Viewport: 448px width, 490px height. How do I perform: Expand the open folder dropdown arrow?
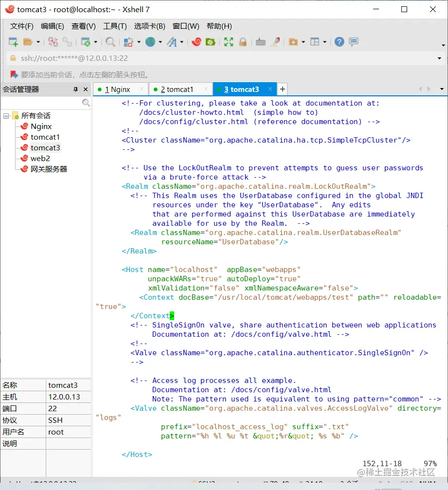38,42
